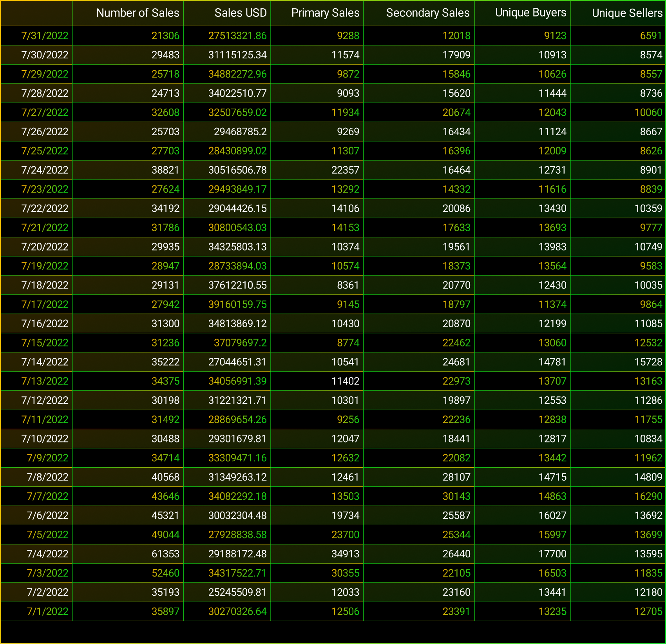
Task: Click Number of Sales value 38821
Action: (x=128, y=170)
